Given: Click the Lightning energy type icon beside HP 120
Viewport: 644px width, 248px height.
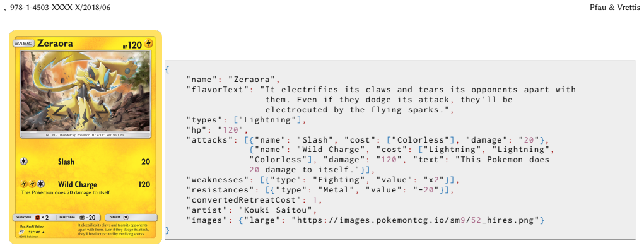Looking at the screenshot, I should tap(148, 44).
